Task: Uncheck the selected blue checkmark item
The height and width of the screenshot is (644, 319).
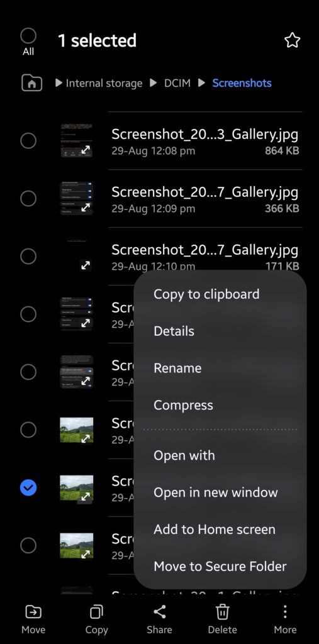Action: pos(28,487)
